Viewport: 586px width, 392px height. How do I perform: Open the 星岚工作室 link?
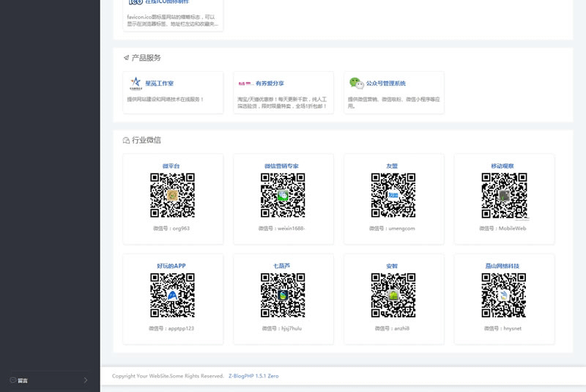[159, 84]
